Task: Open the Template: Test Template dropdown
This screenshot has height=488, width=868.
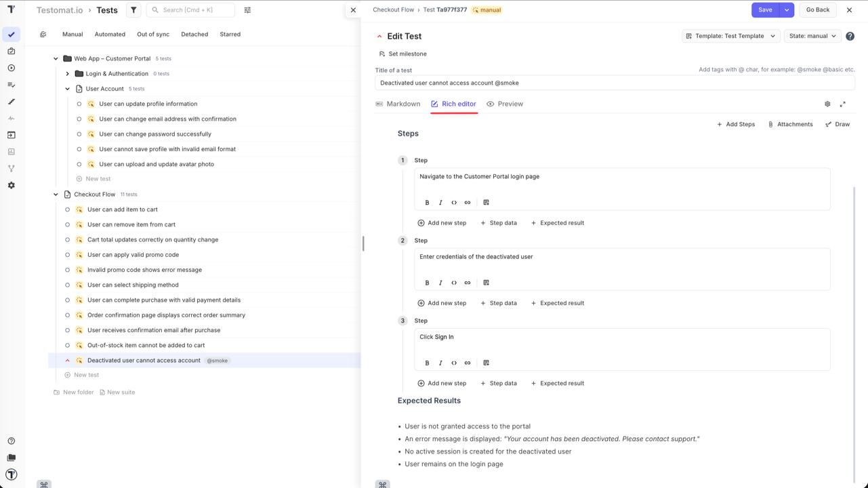Action: (730, 36)
